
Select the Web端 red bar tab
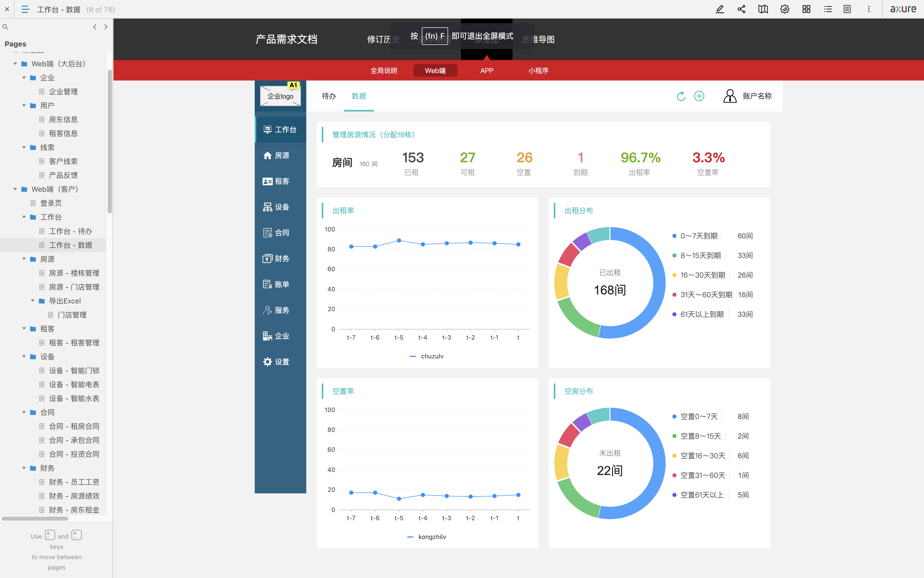pyautogui.click(x=435, y=71)
